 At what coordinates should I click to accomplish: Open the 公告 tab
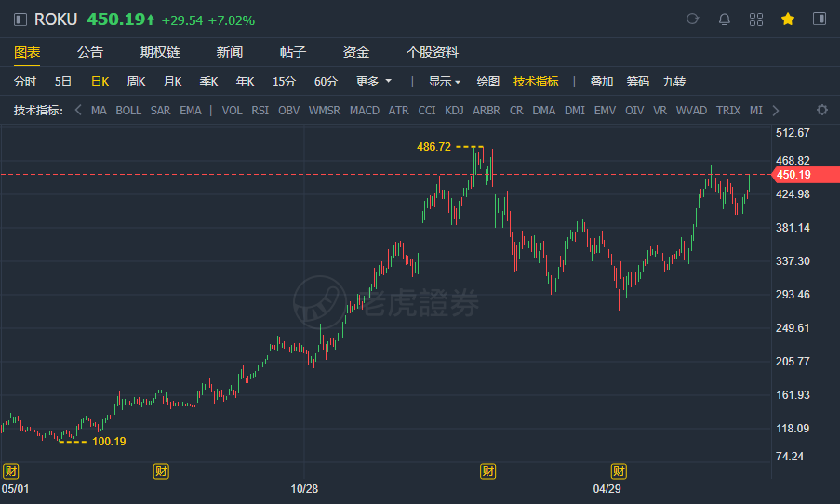pyautogui.click(x=90, y=52)
